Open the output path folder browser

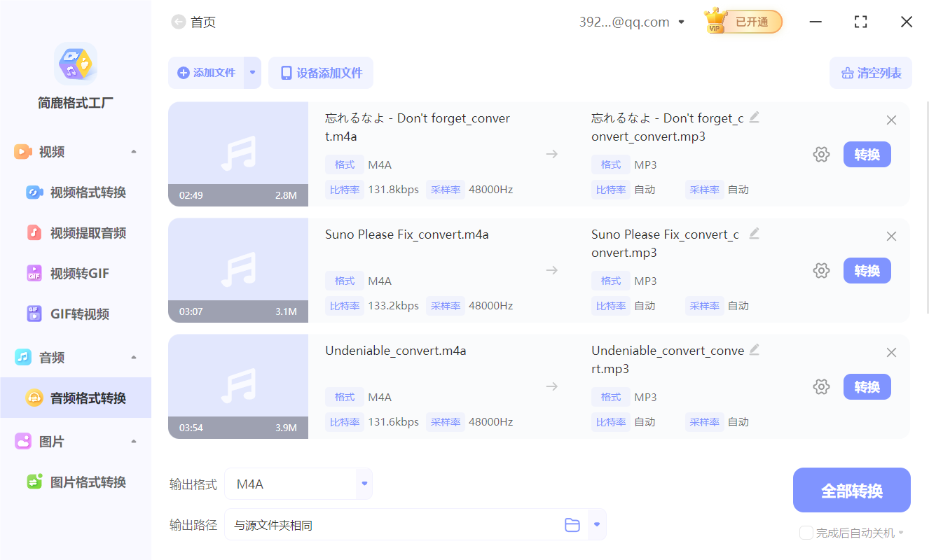pos(572,524)
